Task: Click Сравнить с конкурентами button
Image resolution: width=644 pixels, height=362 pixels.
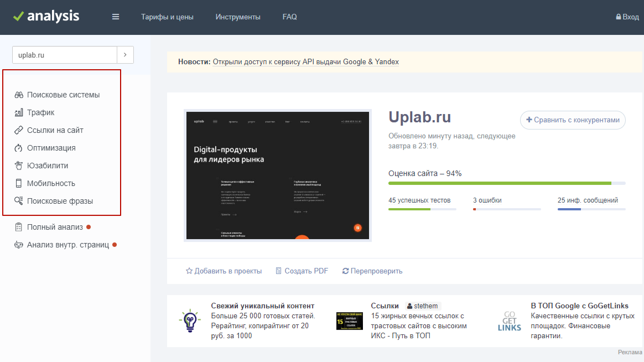Action: click(x=573, y=120)
